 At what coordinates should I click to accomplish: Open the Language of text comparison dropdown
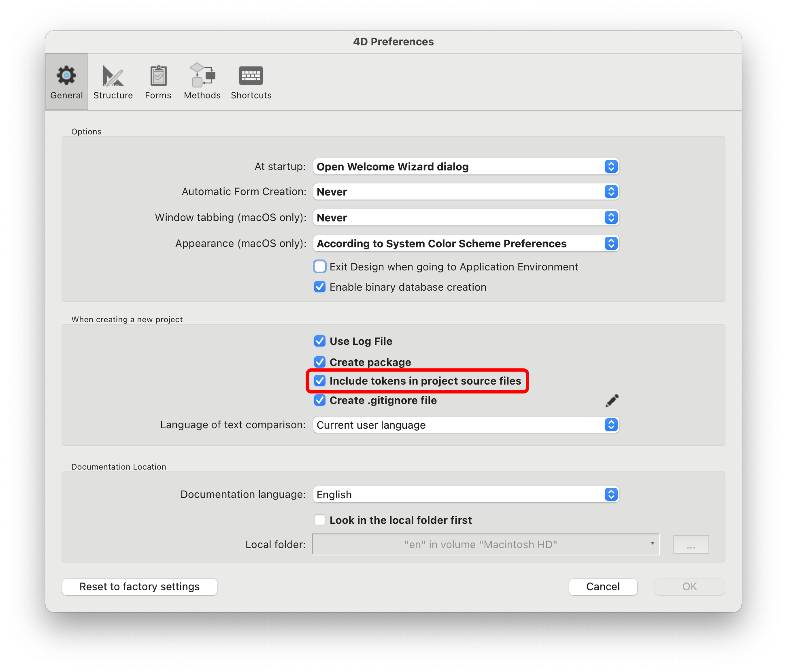tap(466, 425)
